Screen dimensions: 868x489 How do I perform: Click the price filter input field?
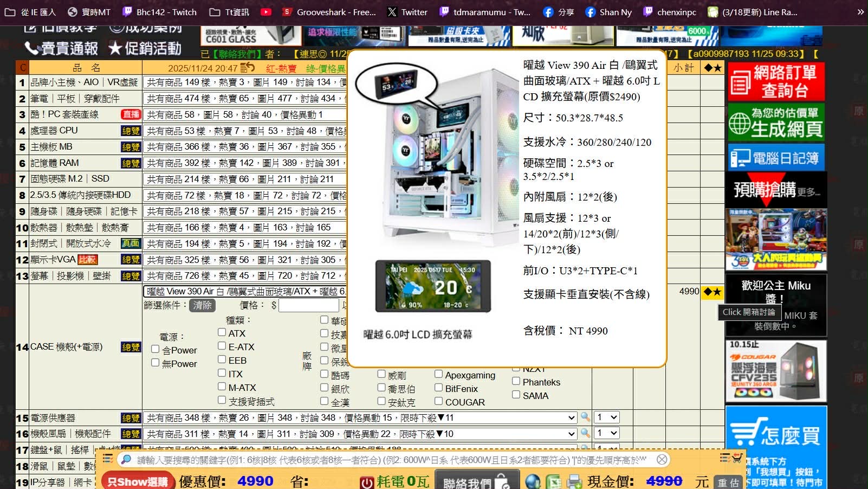(309, 305)
